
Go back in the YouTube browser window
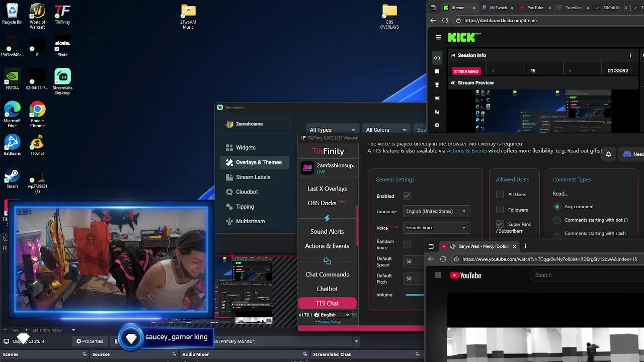(431, 259)
